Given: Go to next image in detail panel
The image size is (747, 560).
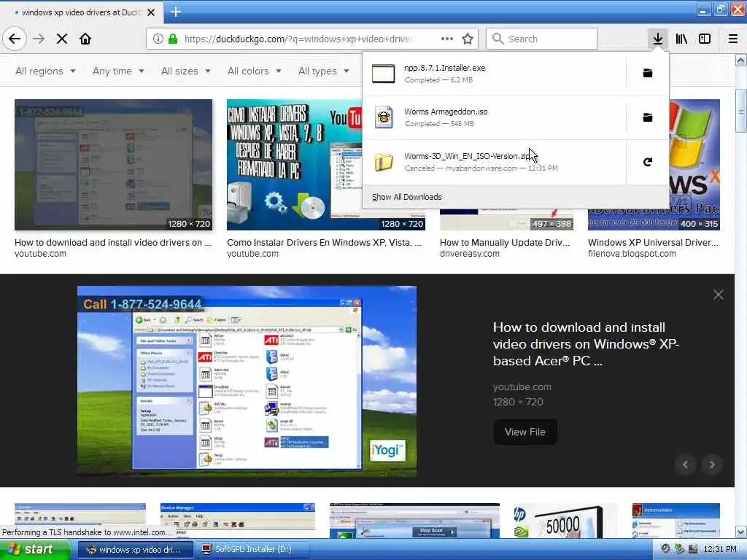Looking at the screenshot, I should click(712, 464).
